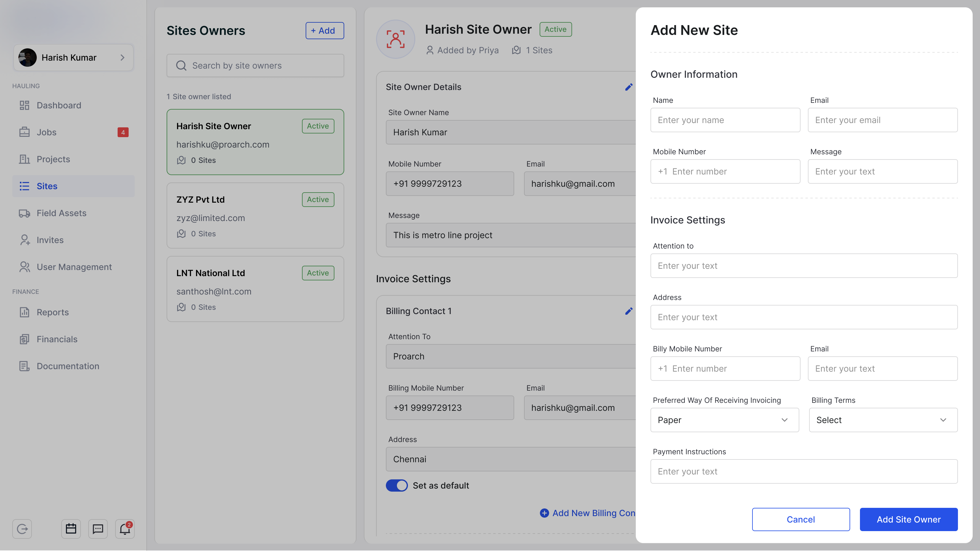The height and width of the screenshot is (551, 980).
Task: Open the chat messages icon
Action: point(98,529)
